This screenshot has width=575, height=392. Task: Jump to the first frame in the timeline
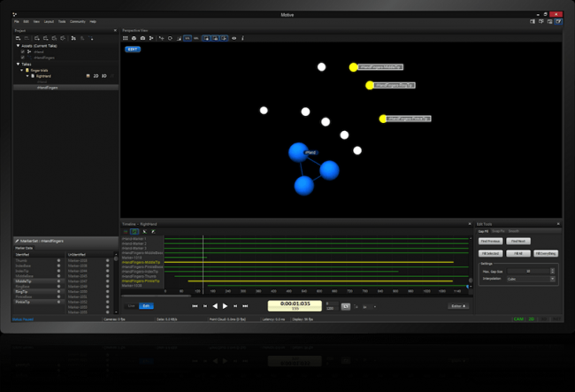(x=195, y=306)
